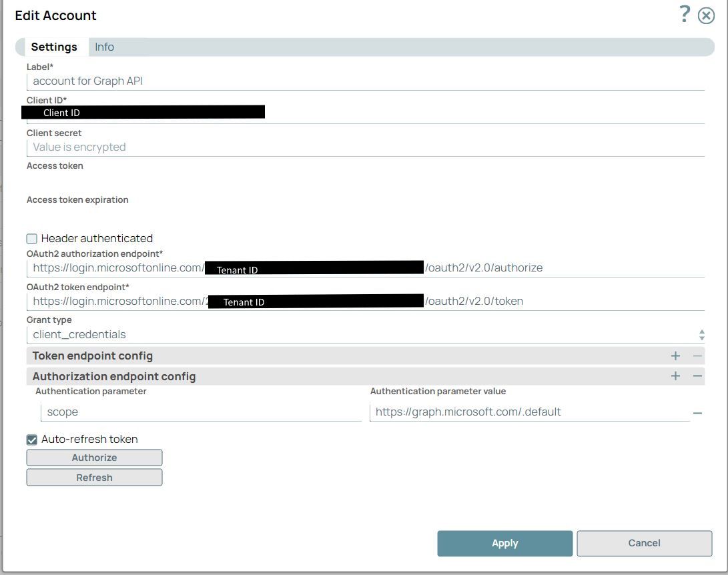
Task: Click the minus icon on Authorization endpoint config
Action: pos(697,376)
